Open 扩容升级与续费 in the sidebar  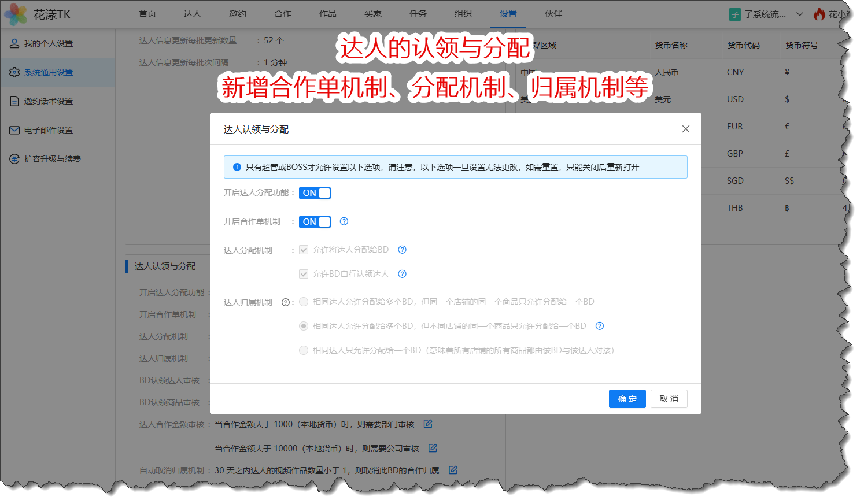pyautogui.click(x=52, y=159)
